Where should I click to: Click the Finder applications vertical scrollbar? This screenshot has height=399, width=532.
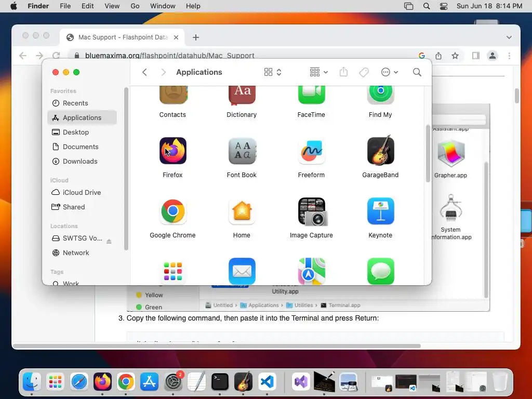coord(428,153)
